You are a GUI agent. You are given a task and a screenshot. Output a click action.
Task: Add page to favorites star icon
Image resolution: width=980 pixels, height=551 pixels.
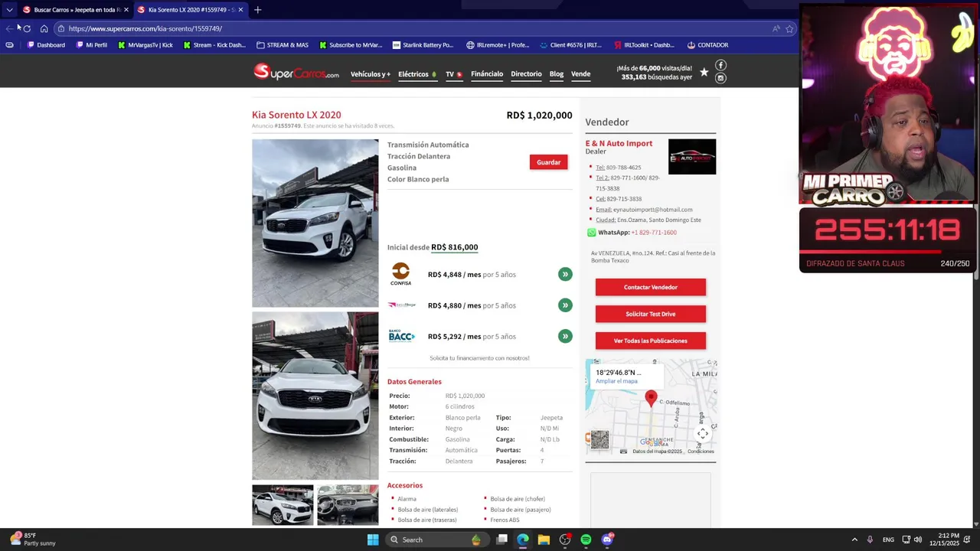789,28
